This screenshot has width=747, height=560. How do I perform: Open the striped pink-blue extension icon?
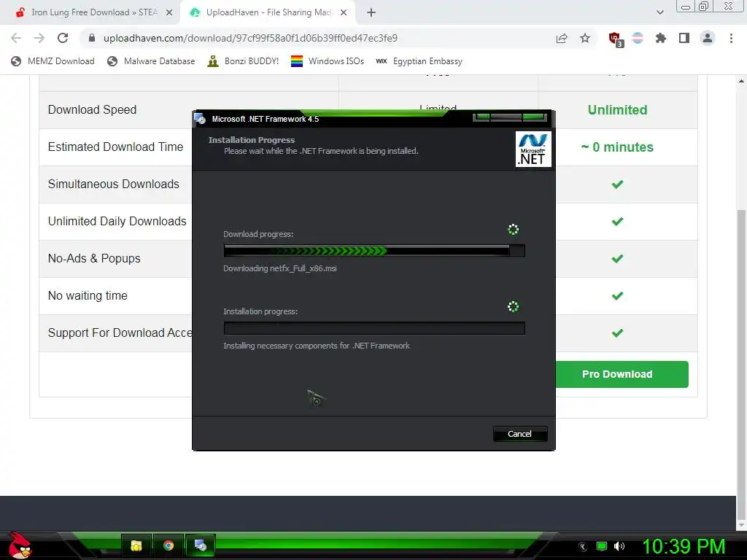tap(638, 38)
